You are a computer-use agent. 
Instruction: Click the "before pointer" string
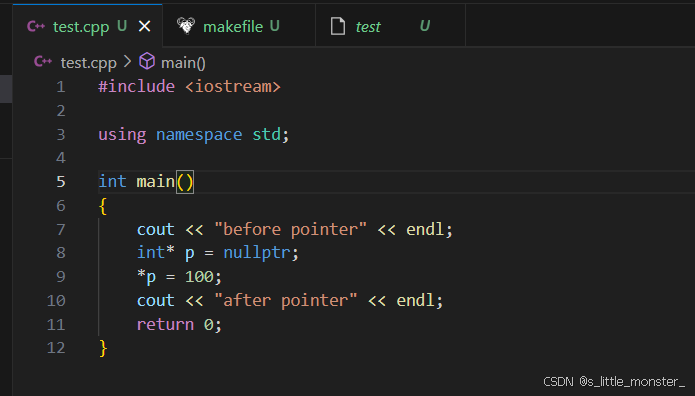(291, 229)
